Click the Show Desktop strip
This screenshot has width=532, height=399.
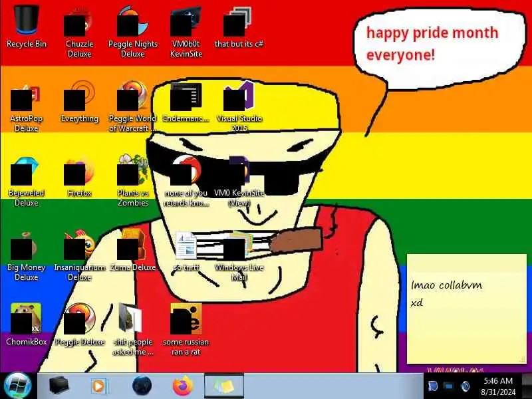click(x=527, y=386)
